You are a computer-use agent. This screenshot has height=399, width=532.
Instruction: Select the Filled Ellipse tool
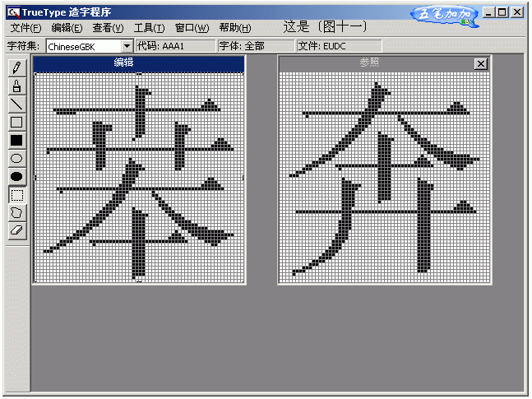(x=16, y=177)
